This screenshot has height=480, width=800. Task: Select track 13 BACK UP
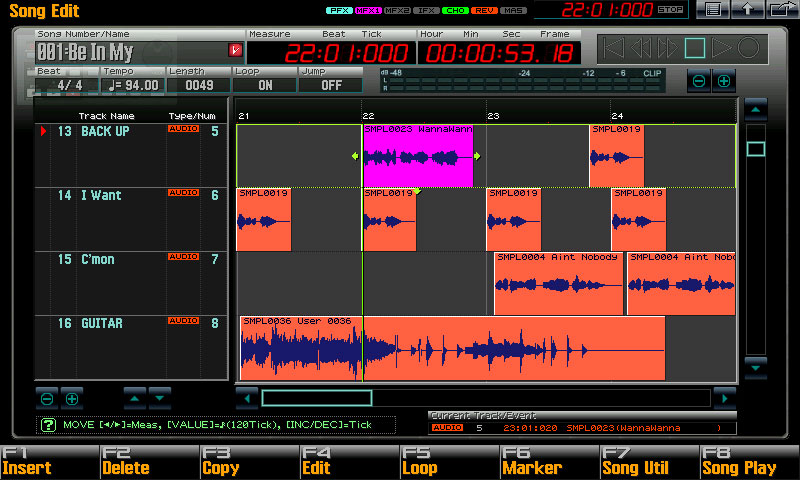pyautogui.click(x=131, y=156)
